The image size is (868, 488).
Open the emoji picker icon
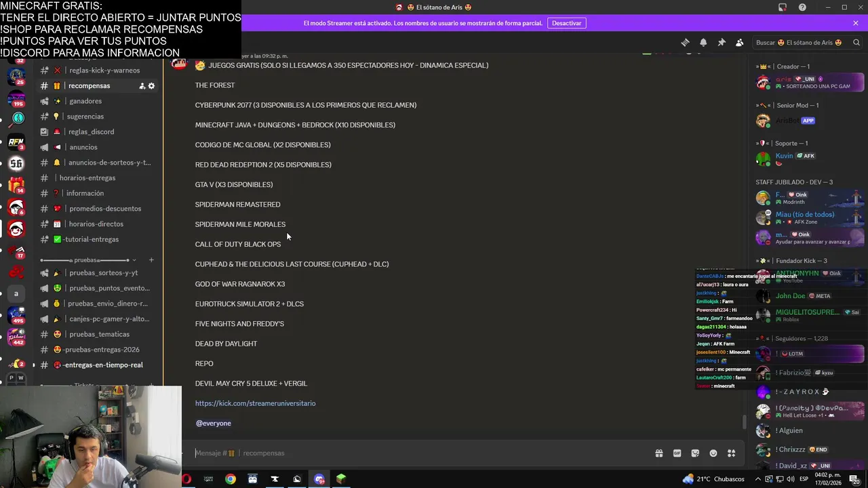pyautogui.click(x=713, y=453)
